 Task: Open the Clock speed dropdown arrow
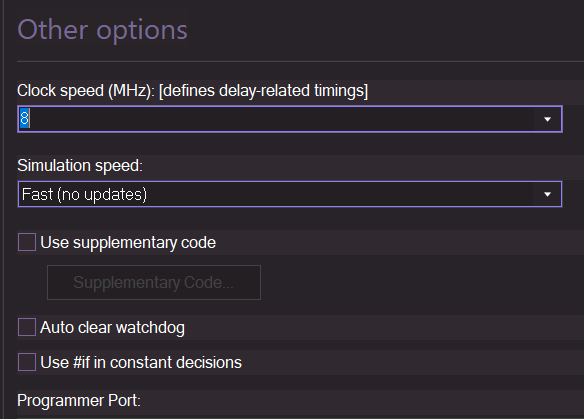[x=547, y=119]
